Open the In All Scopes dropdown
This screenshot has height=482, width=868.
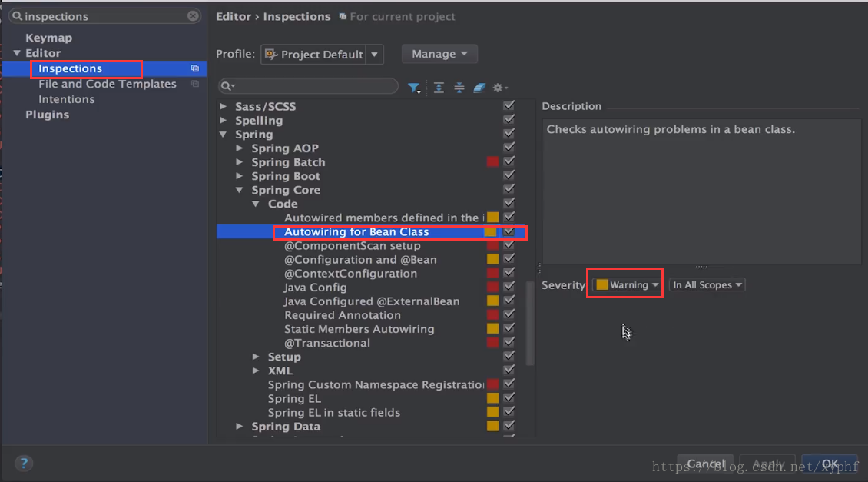[x=707, y=284]
